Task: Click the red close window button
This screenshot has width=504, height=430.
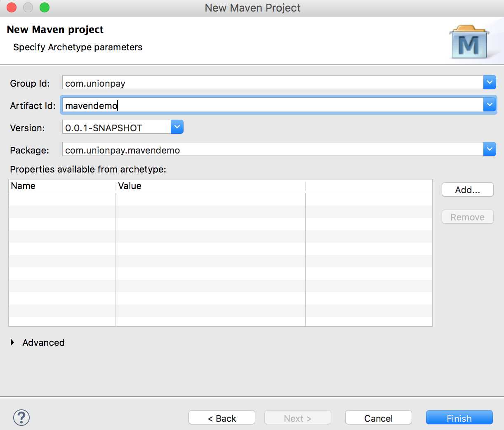Action: click(12, 7)
